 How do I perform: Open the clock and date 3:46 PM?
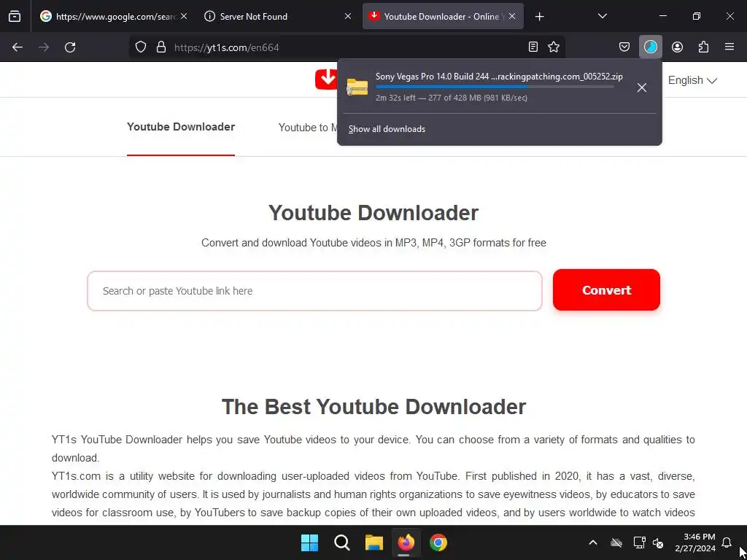pyautogui.click(x=695, y=542)
